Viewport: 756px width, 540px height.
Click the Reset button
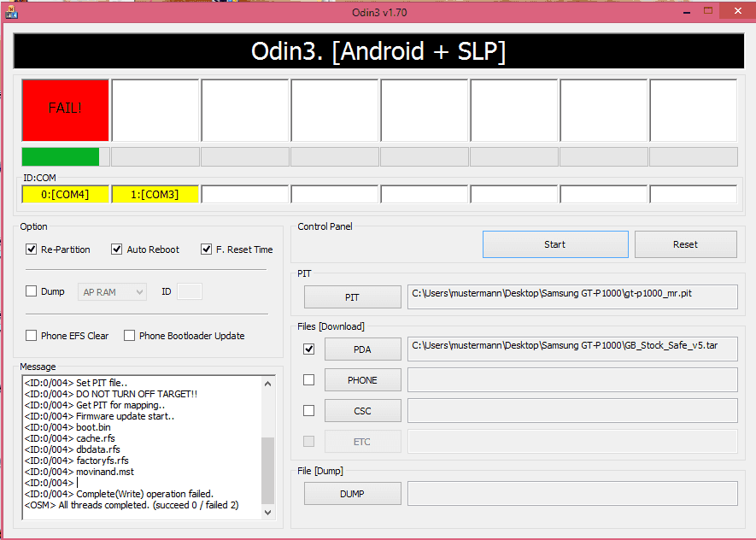tap(685, 244)
